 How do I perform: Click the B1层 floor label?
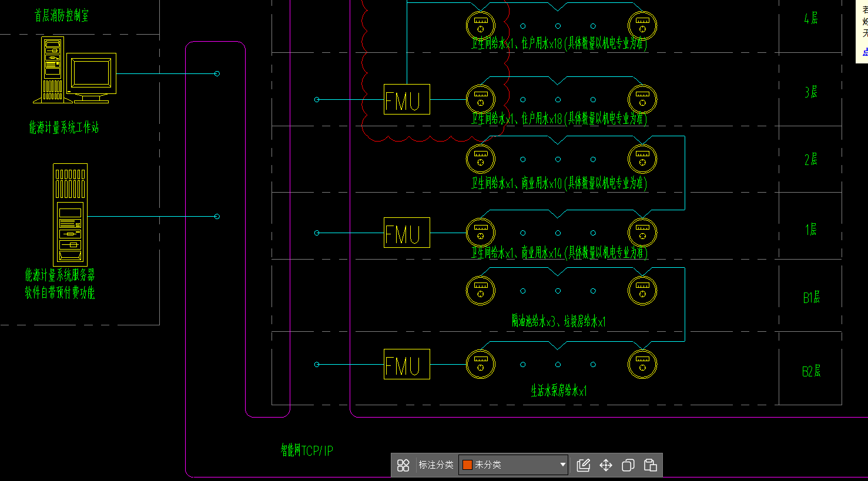pyautogui.click(x=812, y=298)
